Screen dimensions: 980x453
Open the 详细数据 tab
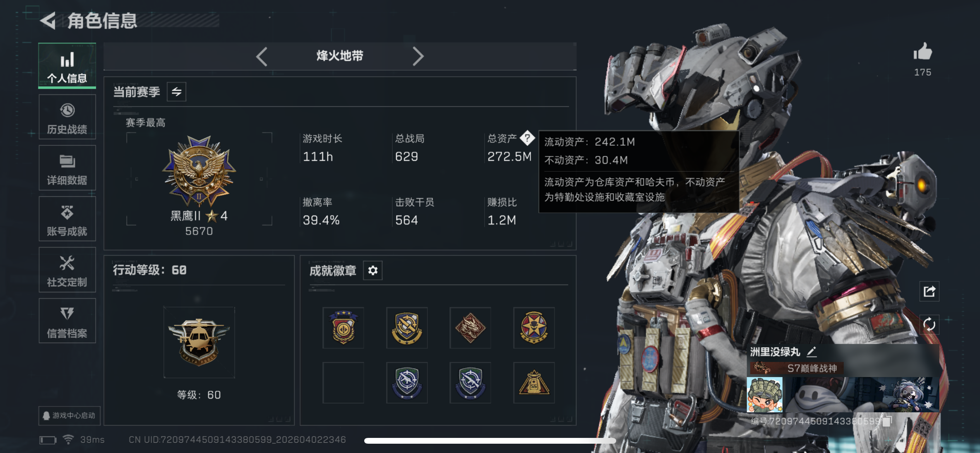[x=67, y=168]
